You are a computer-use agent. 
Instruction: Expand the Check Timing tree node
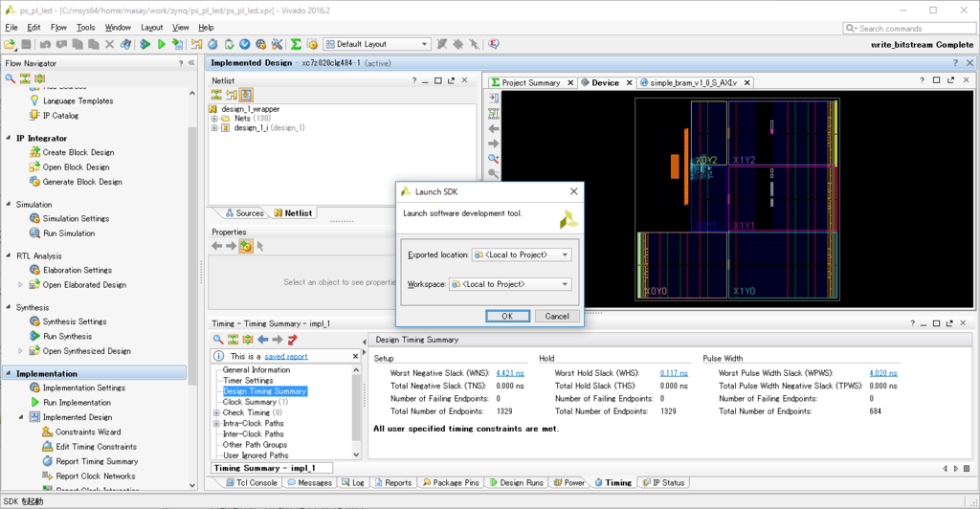pyautogui.click(x=216, y=412)
